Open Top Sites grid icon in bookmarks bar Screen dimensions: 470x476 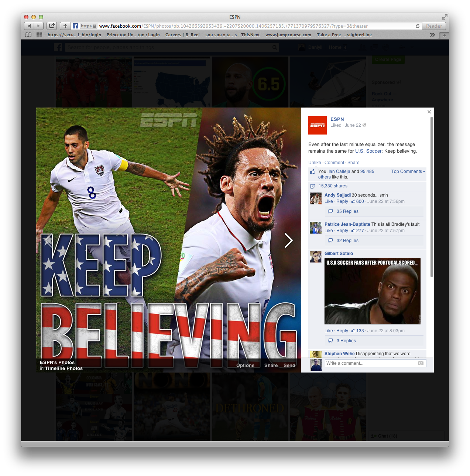coord(39,35)
